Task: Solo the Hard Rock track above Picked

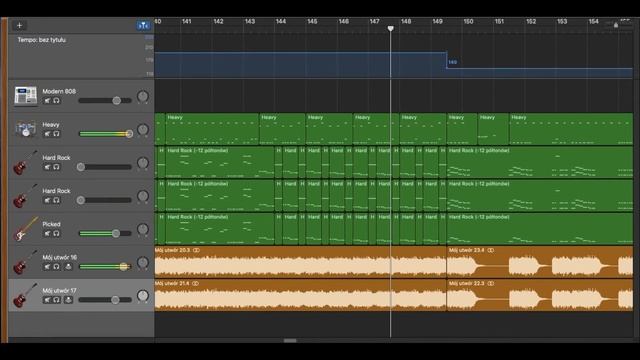Action: click(x=56, y=200)
